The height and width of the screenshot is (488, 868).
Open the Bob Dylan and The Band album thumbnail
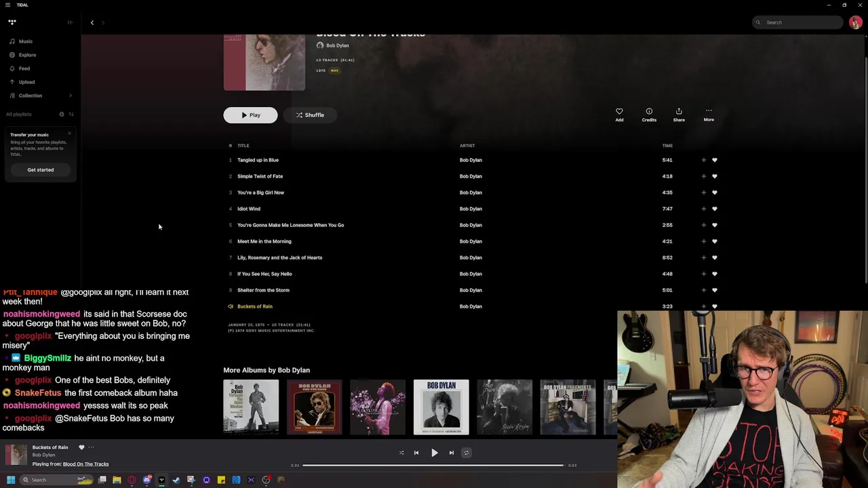[x=315, y=407]
